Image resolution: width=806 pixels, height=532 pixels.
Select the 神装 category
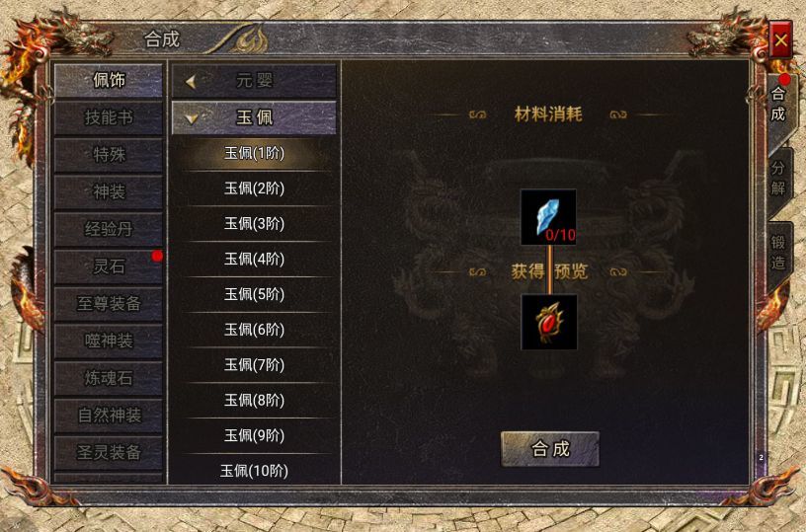(109, 192)
